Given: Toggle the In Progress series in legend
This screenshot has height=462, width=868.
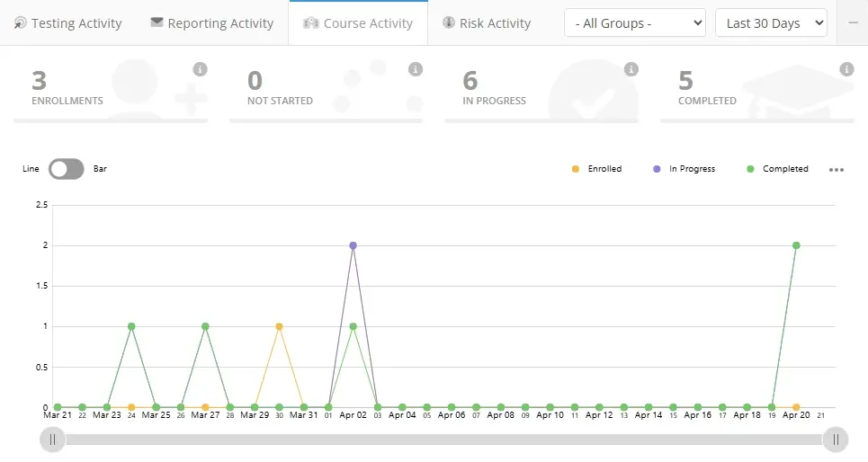Looking at the screenshot, I should click(x=684, y=169).
